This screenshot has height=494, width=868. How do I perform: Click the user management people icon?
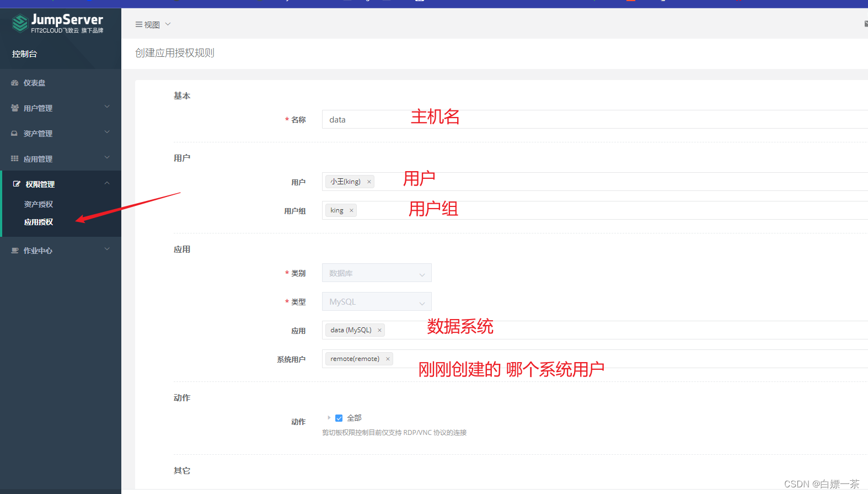[15, 108]
